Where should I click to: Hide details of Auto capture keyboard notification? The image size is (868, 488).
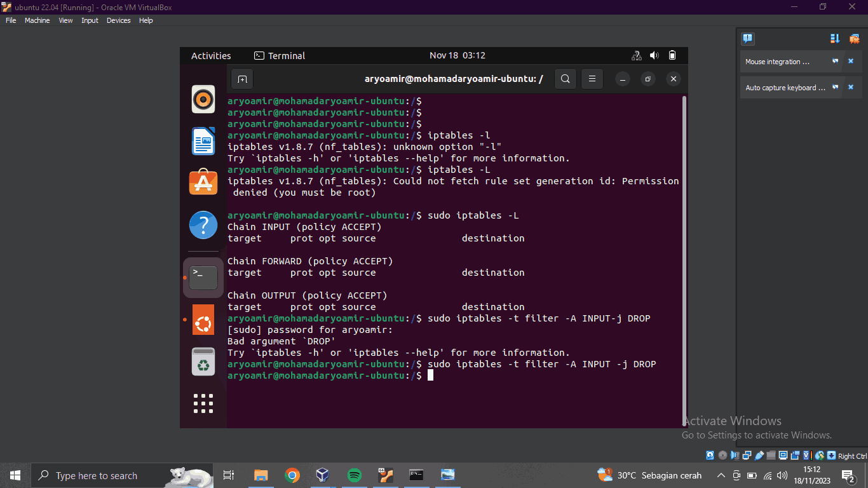(x=836, y=88)
